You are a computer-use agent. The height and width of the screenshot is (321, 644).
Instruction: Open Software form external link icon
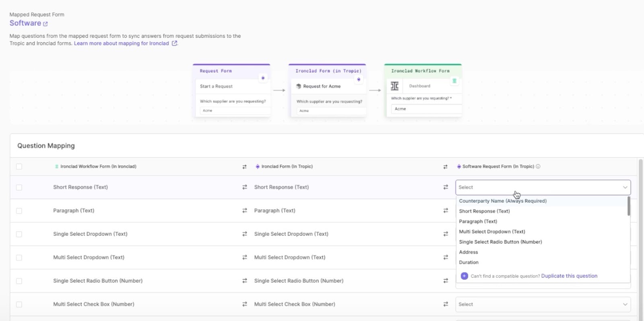[x=45, y=24]
